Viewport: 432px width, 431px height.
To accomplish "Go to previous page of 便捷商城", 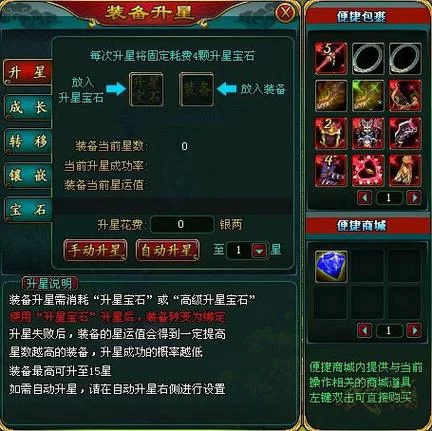I will tap(364, 331).
